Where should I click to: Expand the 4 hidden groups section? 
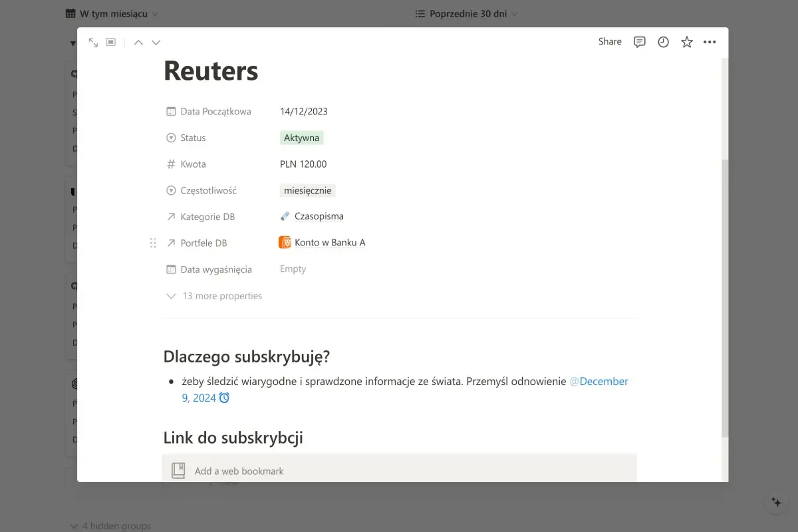point(110,526)
